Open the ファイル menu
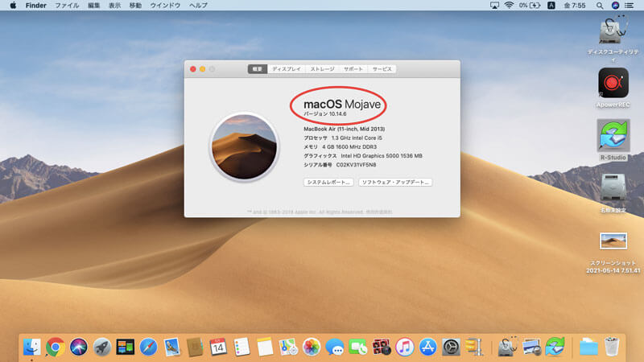 (x=67, y=6)
